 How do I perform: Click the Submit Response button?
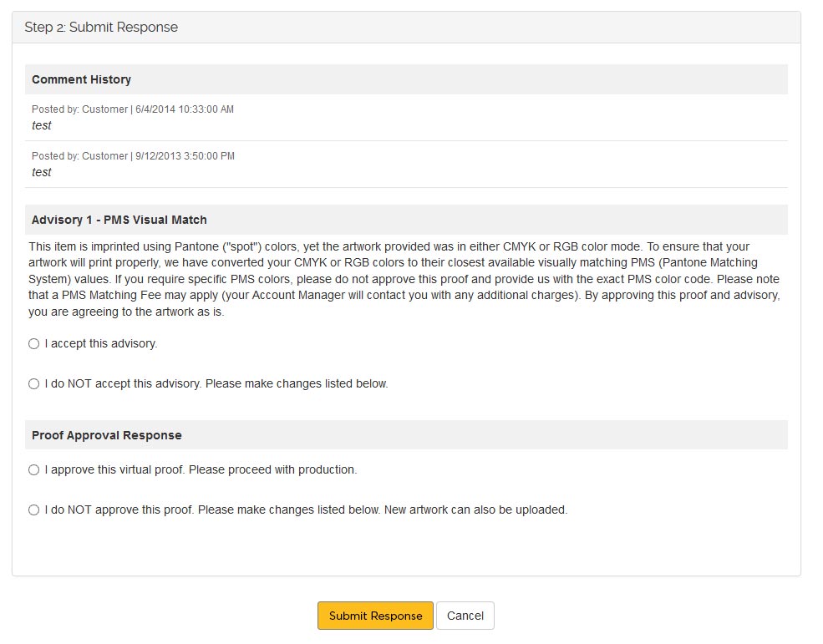click(x=375, y=616)
